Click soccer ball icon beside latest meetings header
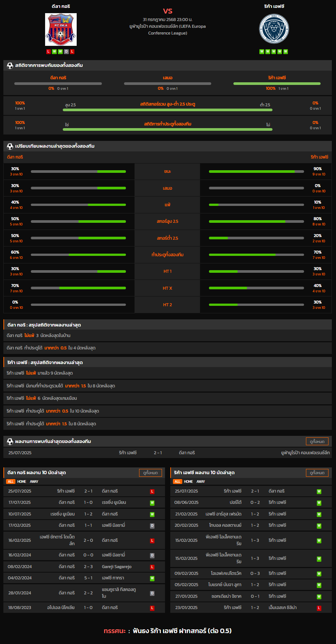This screenshot has height=644, width=336. 10,441
